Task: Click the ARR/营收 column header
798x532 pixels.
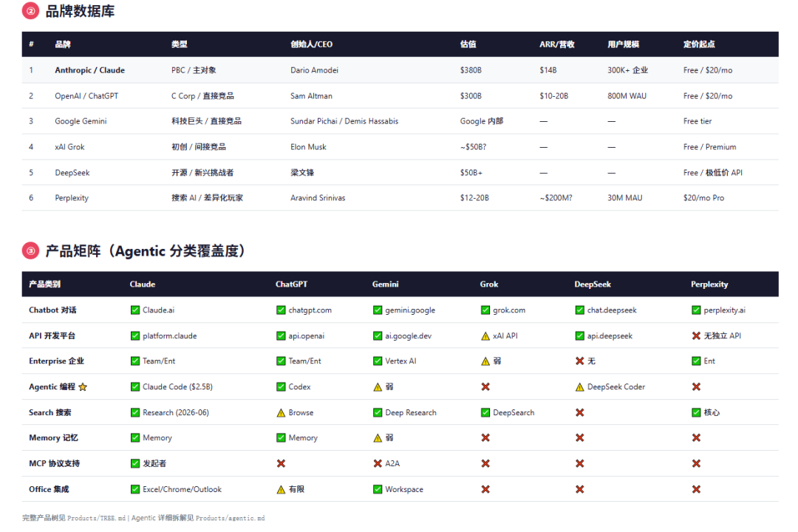Action: (557, 44)
